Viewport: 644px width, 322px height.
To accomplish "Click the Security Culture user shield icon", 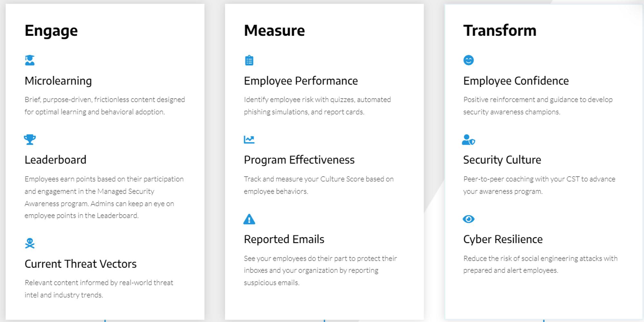I will click(468, 140).
